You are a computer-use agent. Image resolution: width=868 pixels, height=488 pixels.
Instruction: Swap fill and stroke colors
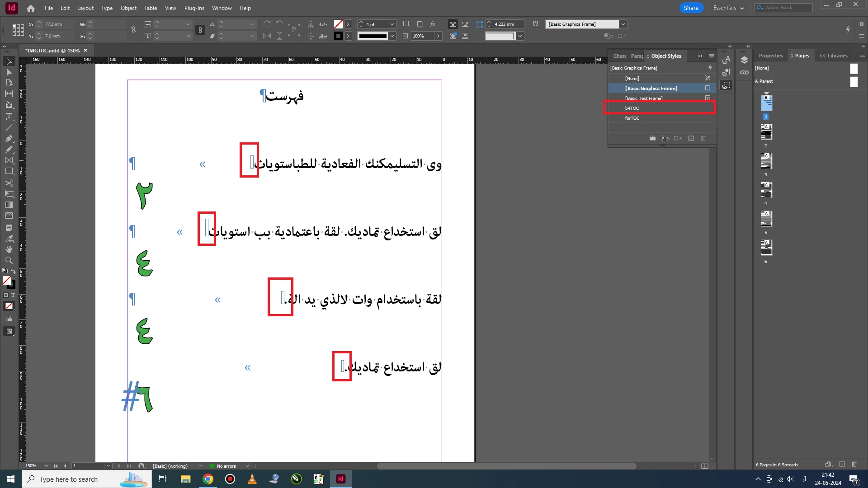(13, 272)
